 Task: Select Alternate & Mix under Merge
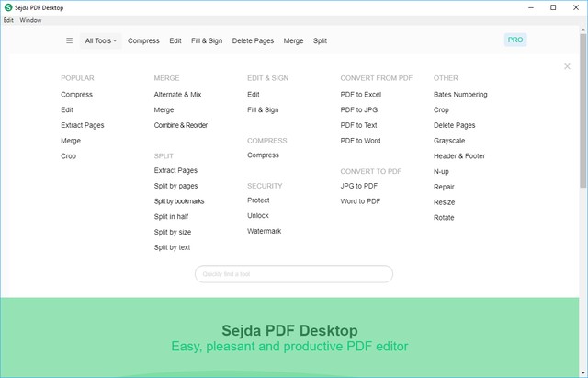[x=177, y=95]
